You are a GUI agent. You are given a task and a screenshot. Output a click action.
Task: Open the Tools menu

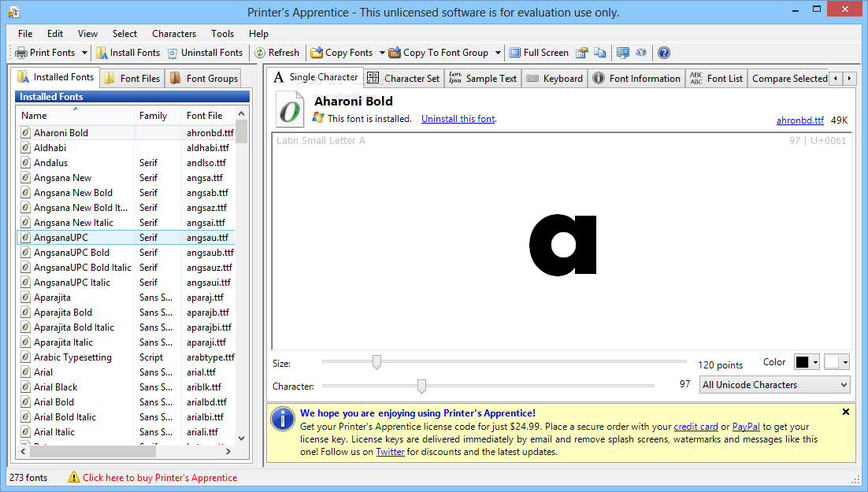point(222,34)
